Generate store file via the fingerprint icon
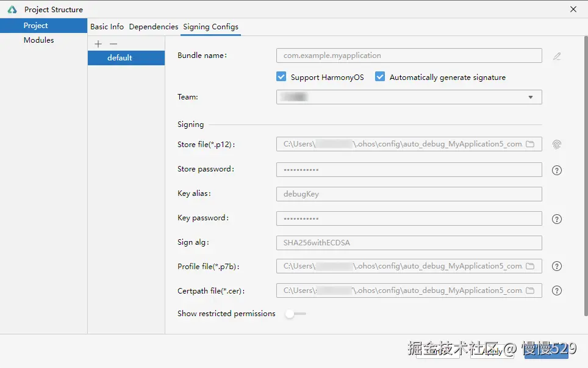 pos(557,145)
